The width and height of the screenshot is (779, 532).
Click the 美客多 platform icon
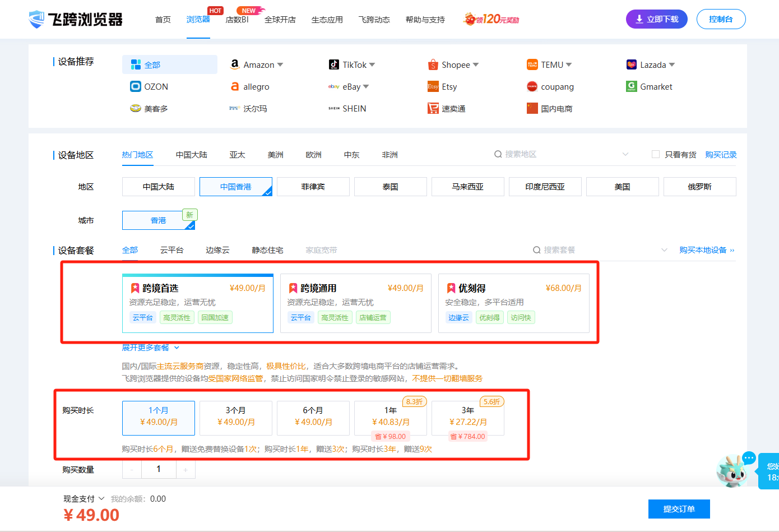136,108
